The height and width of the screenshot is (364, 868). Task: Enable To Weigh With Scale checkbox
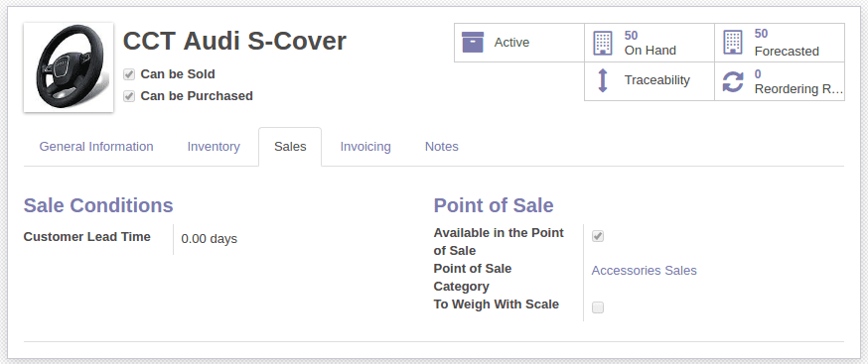[598, 307]
